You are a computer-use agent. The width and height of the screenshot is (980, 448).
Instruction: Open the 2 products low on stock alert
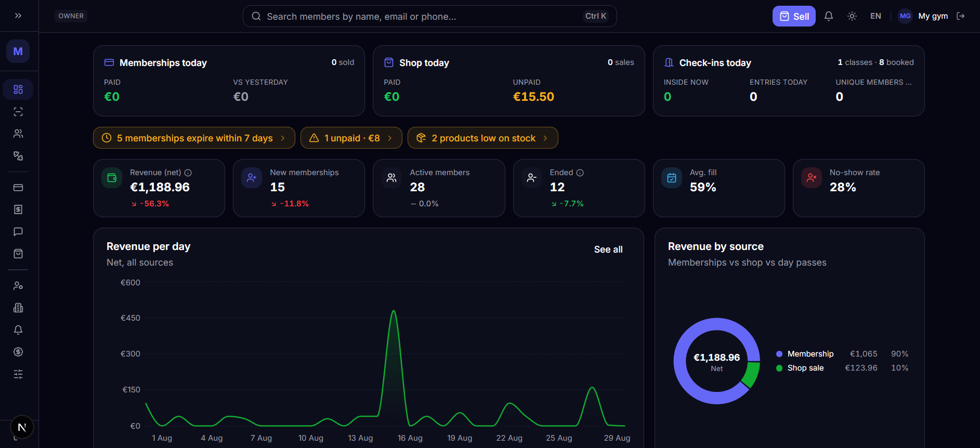(483, 138)
